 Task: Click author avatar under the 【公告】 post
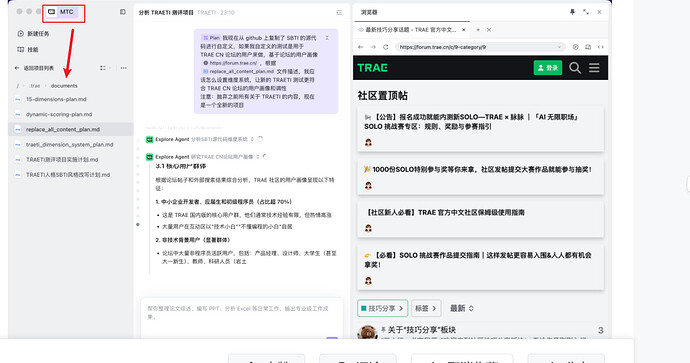tap(368, 142)
